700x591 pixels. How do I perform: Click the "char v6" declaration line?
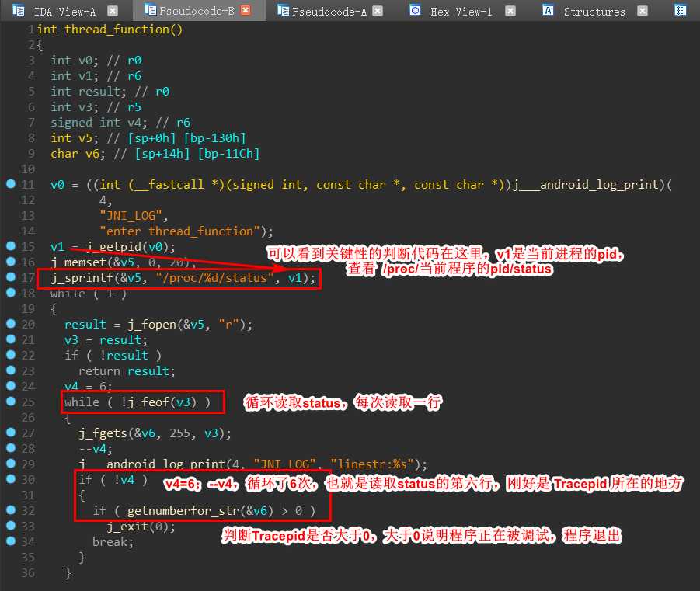point(155,154)
